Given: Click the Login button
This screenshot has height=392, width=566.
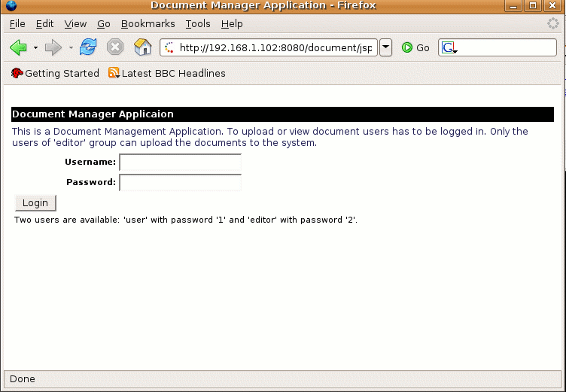Looking at the screenshot, I should (x=35, y=203).
